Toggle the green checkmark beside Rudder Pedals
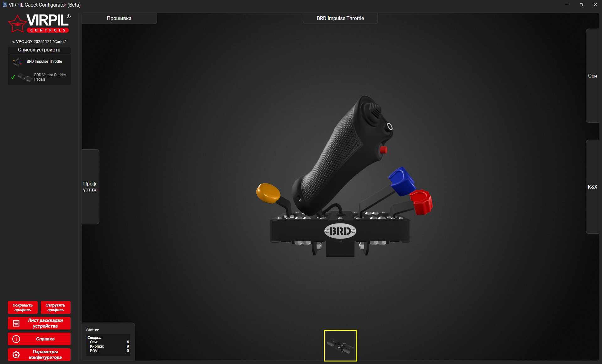 click(13, 77)
